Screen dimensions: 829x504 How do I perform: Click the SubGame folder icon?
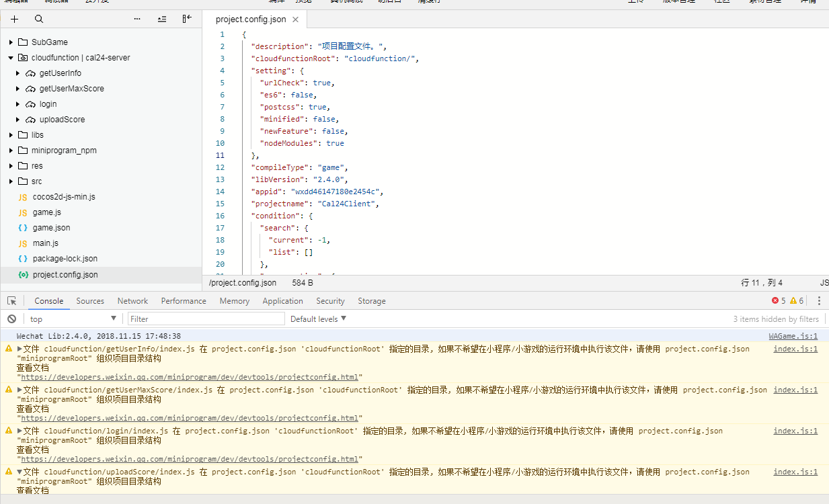pos(23,42)
